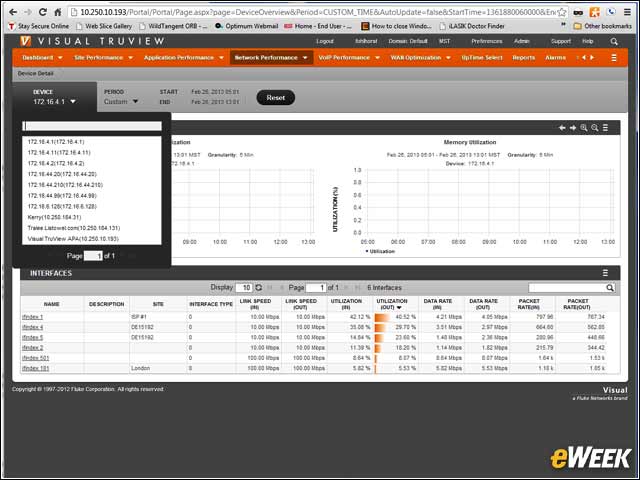Run the interfaces table search
This screenshot has width=640, height=480.
click(610, 288)
